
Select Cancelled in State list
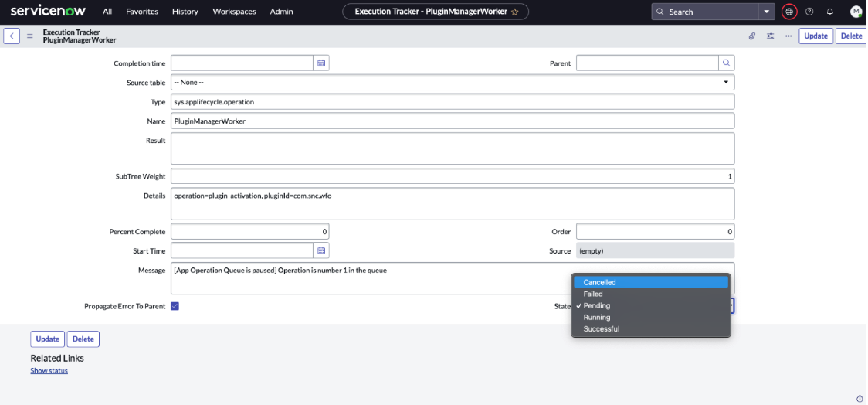point(651,282)
